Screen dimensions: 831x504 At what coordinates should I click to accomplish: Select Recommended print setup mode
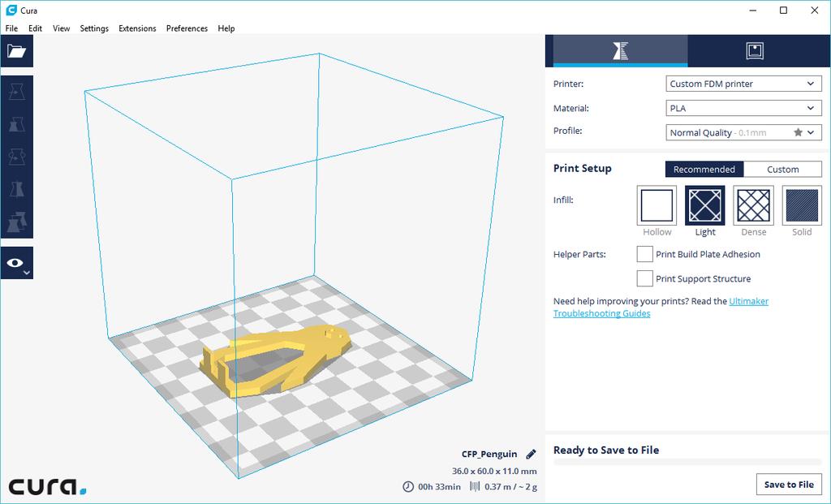704,169
